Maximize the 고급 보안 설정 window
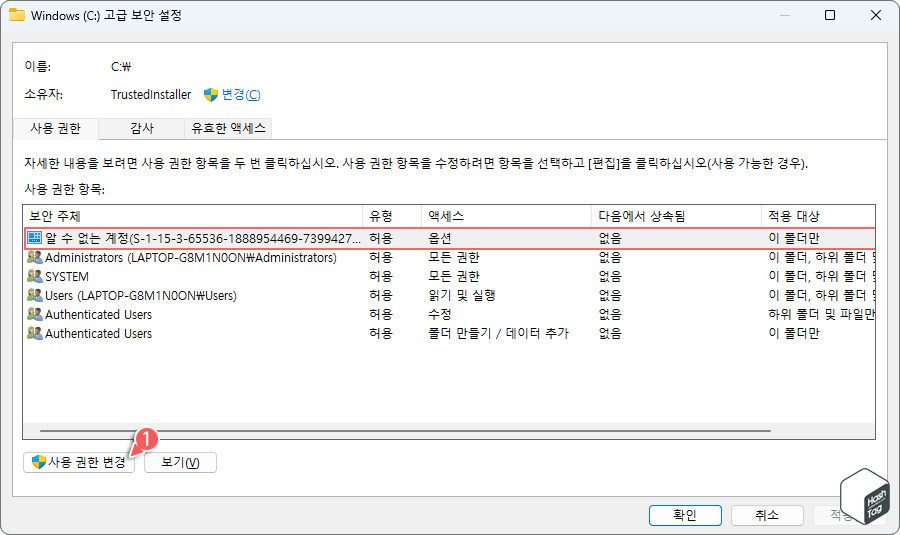The width and height of the screenshot is (900, 535). [x=830, y=15]
